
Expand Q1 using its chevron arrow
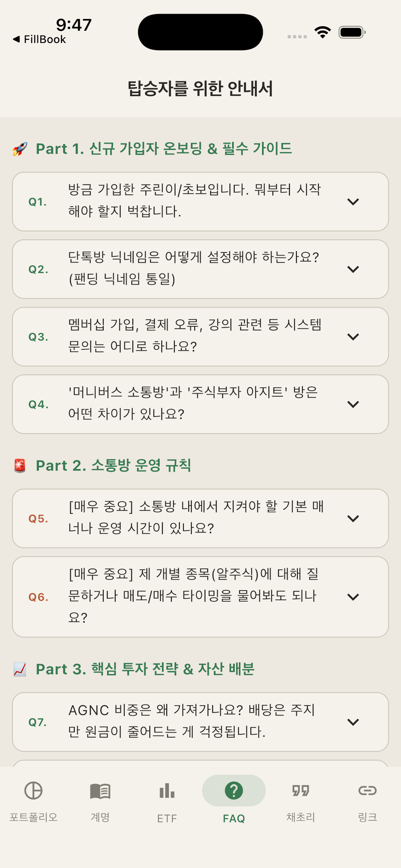[x=353, y=202]
